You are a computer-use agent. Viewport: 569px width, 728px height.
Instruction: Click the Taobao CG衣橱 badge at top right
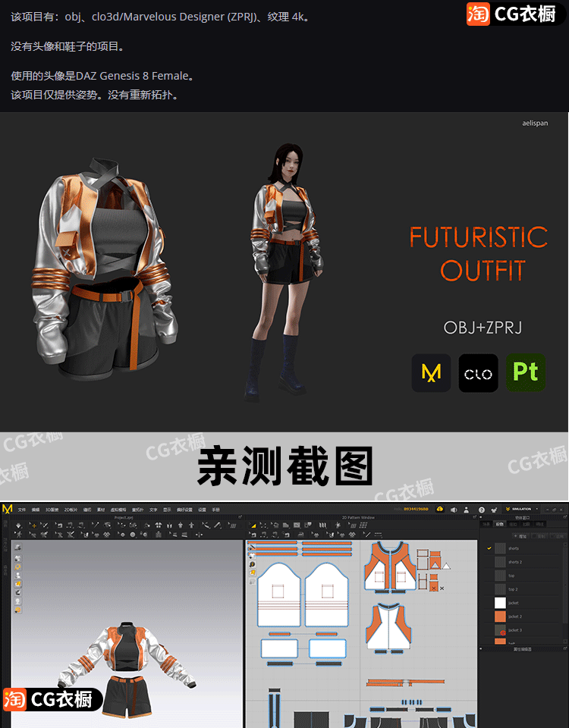[x=516, y=14]
